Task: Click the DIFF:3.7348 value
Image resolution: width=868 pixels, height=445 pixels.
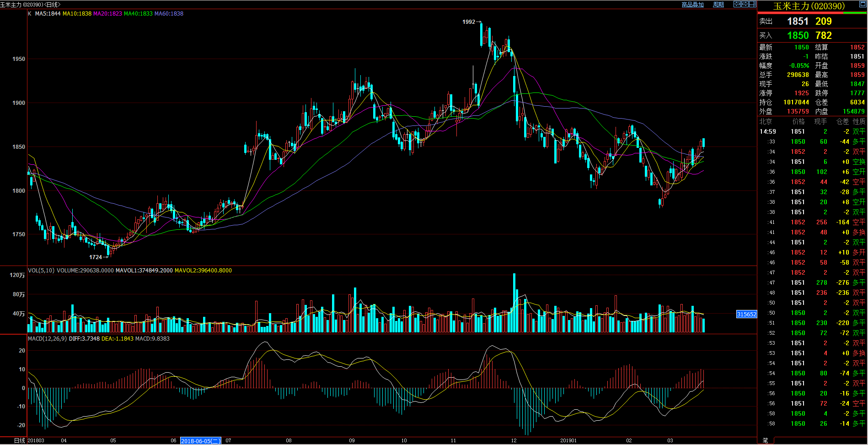Action: tap(84, 339)
